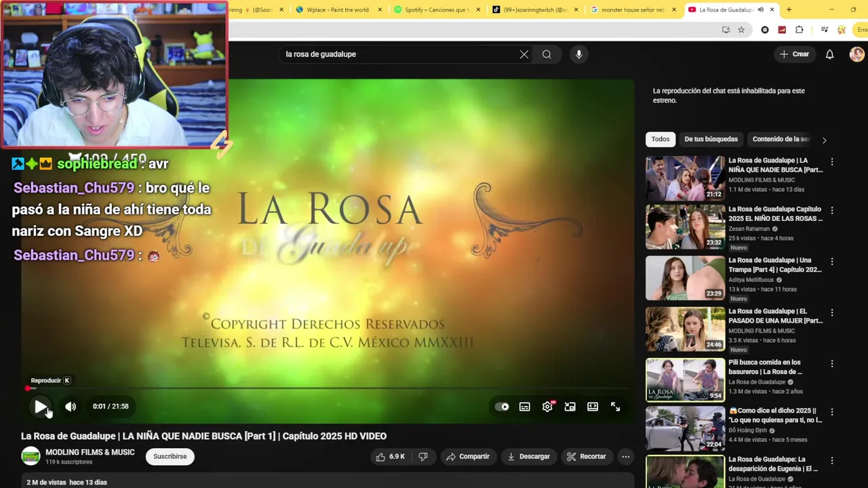Open the 23:32 EL NIÑO DE LAS ROSAS thumbnail
This screenshot has height=488, width=868.
(x=685, y=227)
